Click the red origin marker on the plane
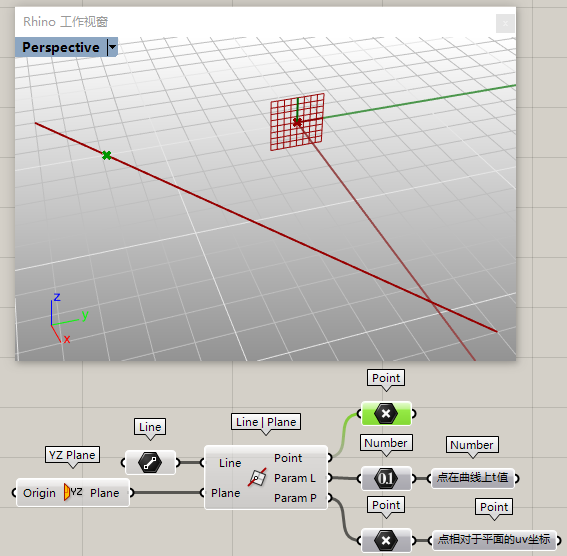The image size is (567, 556). 297,123
